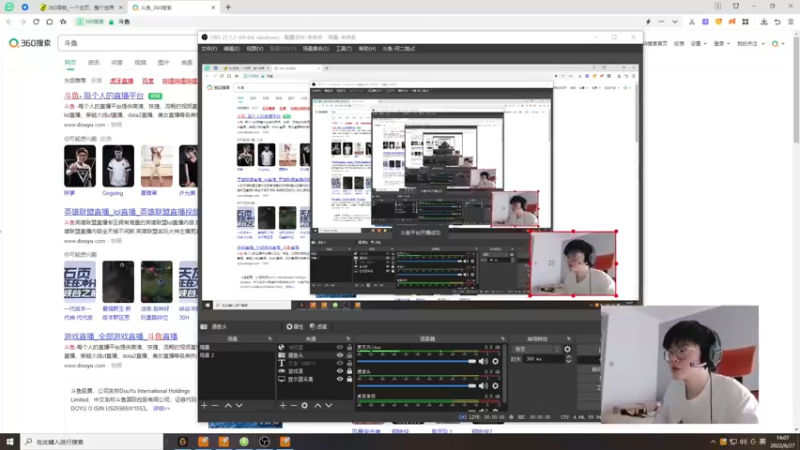The width and height of the screenshot is (800, 450).
Task: Go to browser home page
Action: tap(49, 22)
